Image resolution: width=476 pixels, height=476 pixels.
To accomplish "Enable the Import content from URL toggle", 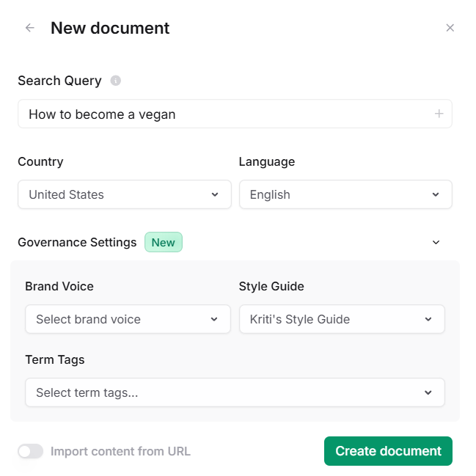I will point(31,451).
